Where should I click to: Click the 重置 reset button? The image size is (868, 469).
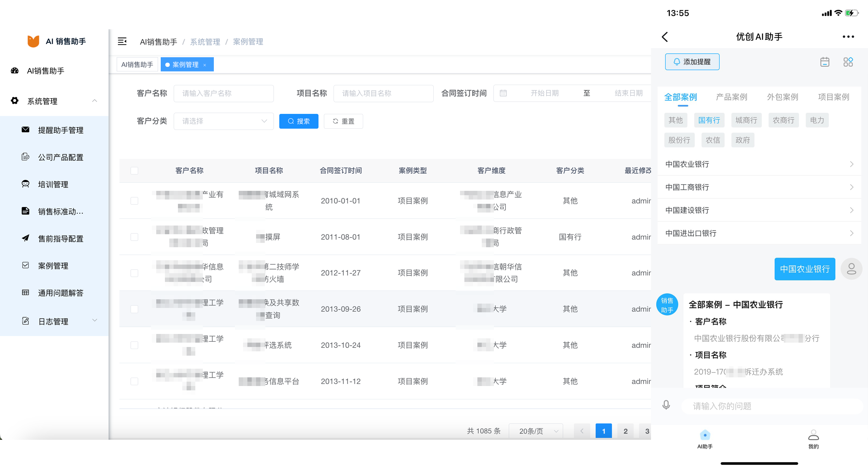pos(343,121)
